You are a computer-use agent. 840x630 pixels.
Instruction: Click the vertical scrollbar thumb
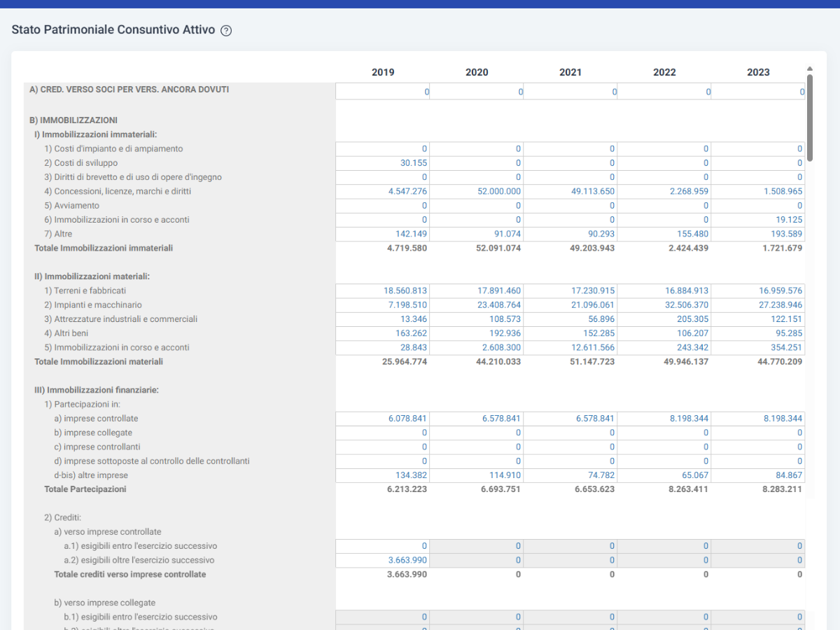pos(810,118)
